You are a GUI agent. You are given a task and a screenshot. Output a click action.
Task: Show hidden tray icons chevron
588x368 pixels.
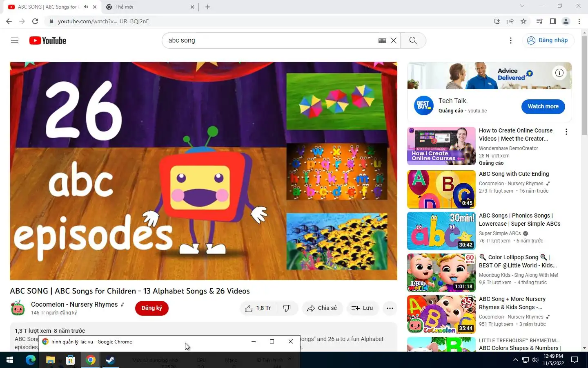click(515, 360)
